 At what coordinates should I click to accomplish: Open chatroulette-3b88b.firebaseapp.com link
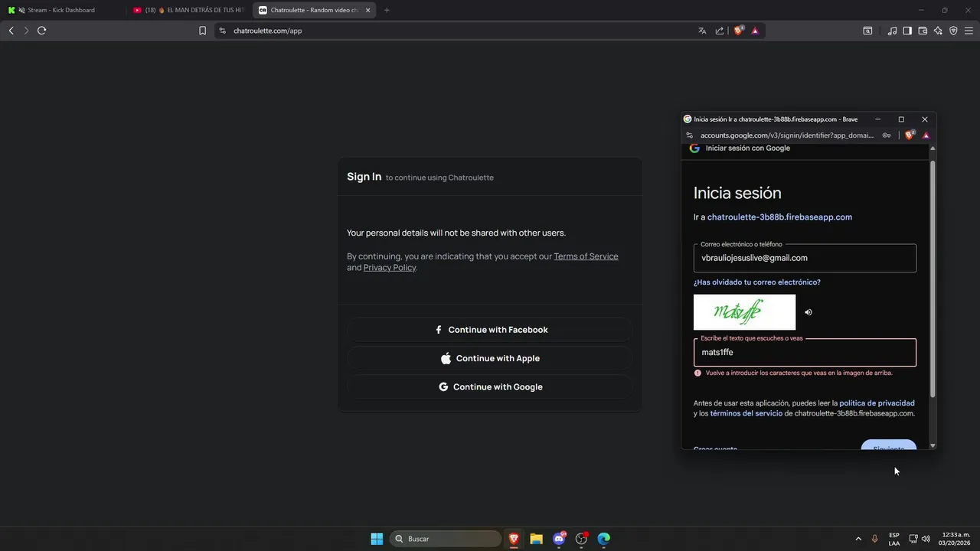pos(779,217)
